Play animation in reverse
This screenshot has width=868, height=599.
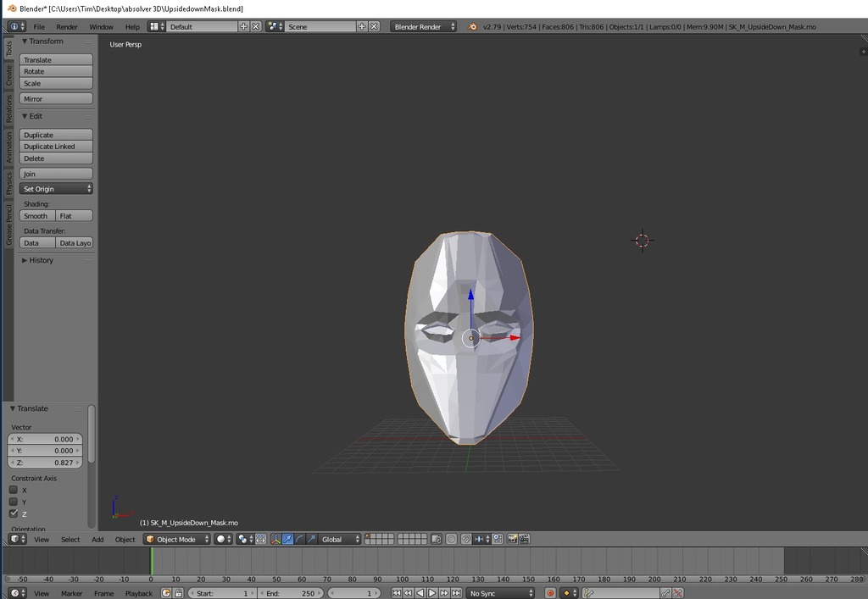point(420,593)
